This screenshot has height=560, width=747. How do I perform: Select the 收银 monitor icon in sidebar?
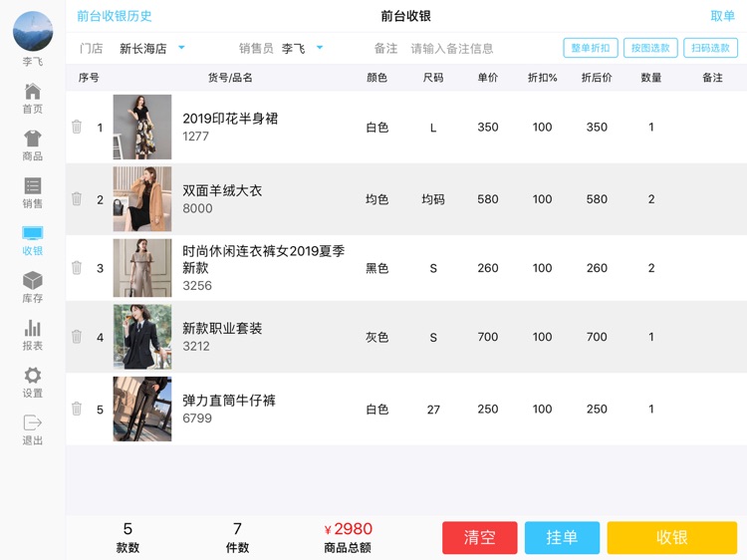coord(33,233)
